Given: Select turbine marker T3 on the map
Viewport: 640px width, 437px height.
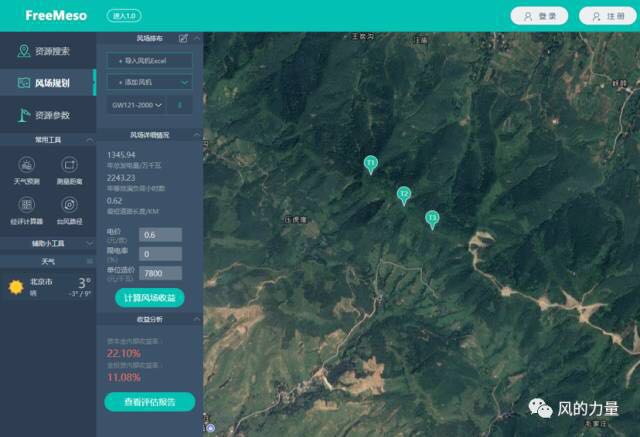Looking at the screenshot, I should [x=432, y=218].
